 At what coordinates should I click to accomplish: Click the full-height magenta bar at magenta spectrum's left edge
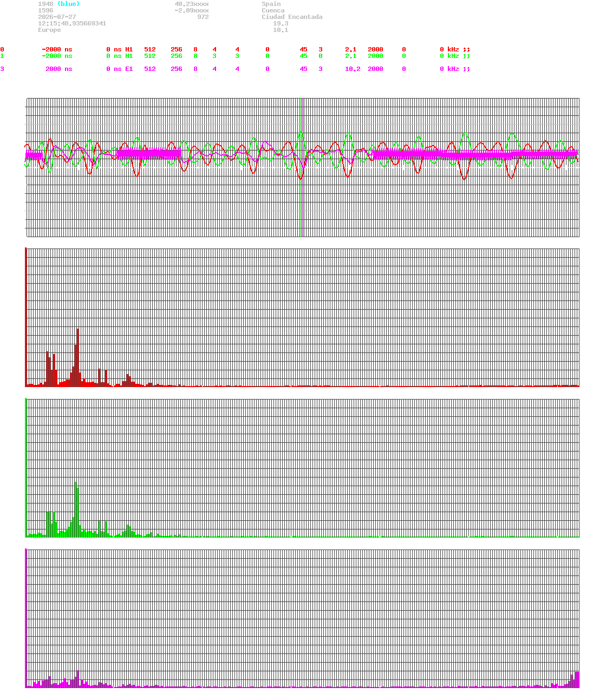(25, 618)
